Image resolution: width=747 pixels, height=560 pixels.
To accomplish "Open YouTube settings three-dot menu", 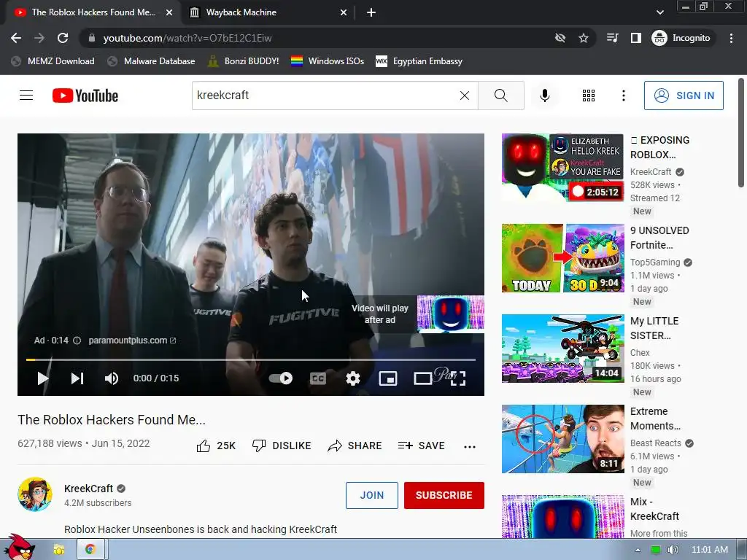I will point(623,96).
